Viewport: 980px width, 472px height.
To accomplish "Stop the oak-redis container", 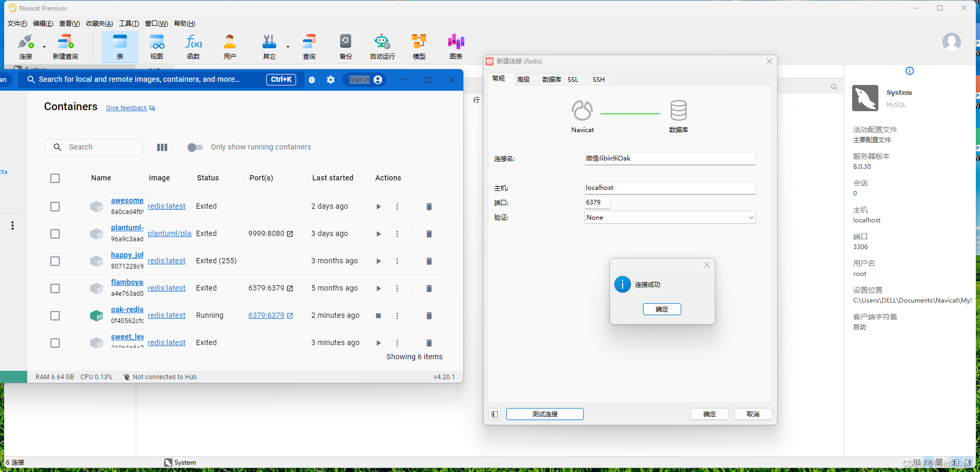I will (378, 316).
